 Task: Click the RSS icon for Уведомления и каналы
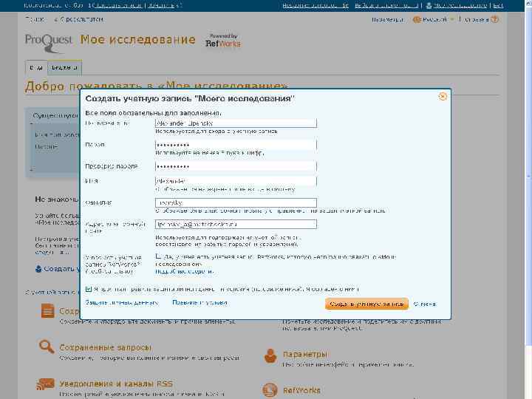(45, 384)
